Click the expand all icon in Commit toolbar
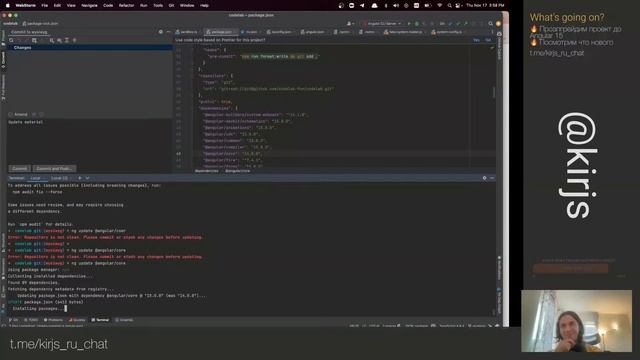The image size is (640, 360). tap(67, 40)
